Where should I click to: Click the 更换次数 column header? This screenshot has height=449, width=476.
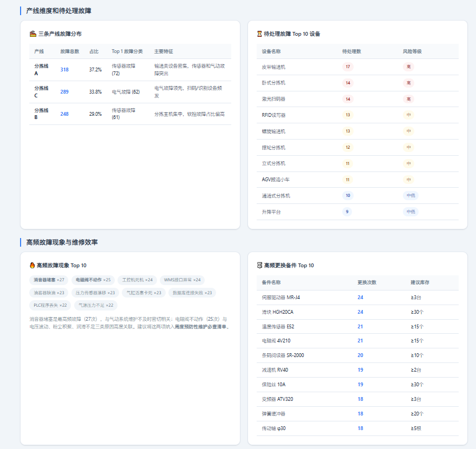point(367,282)
